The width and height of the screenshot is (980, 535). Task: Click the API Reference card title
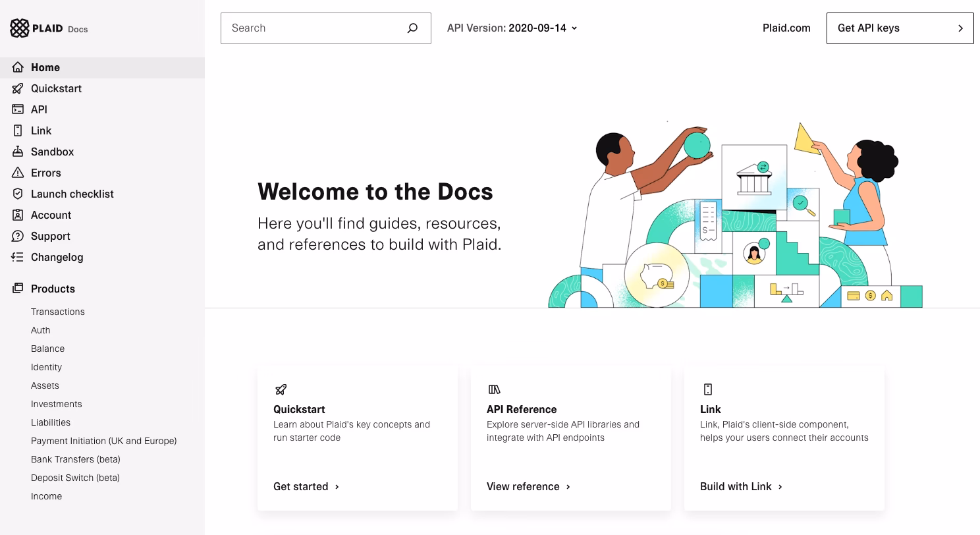[522, 409]
